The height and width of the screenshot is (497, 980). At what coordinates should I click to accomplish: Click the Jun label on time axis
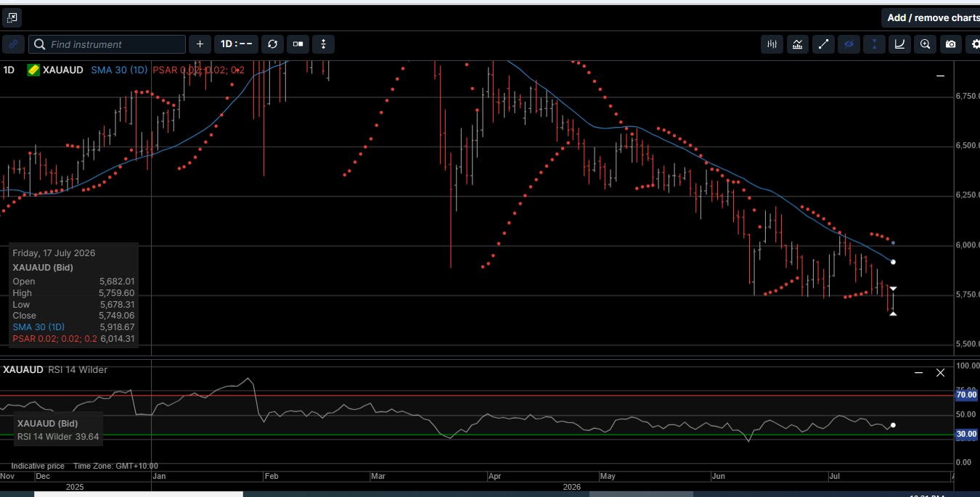click(719, 477)
